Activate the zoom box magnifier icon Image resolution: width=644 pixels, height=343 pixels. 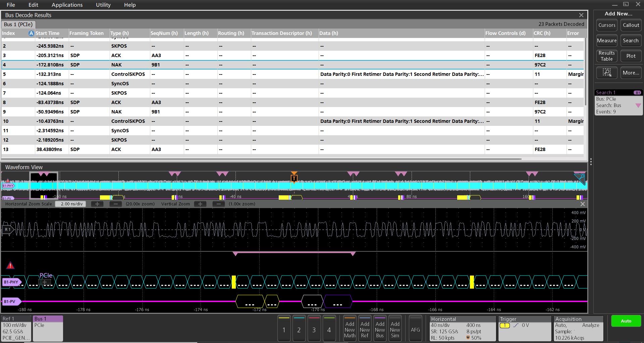[x=607, y=72]
